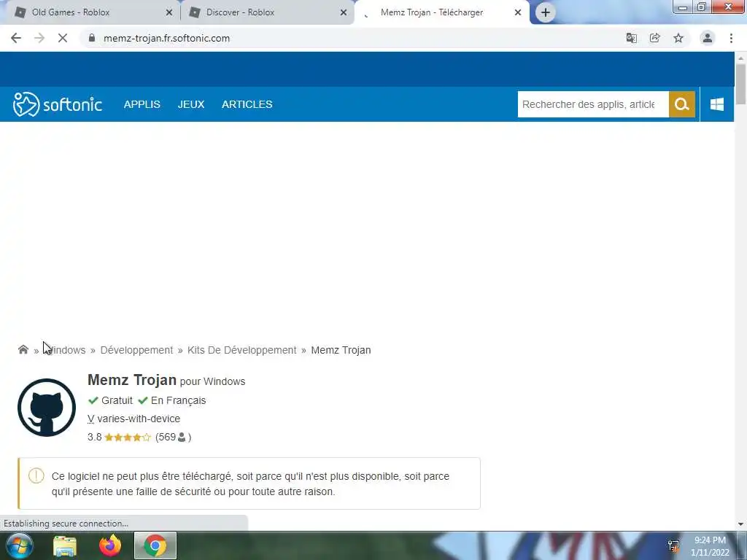Click the (569) reviews count

click(x=173, y=437)
